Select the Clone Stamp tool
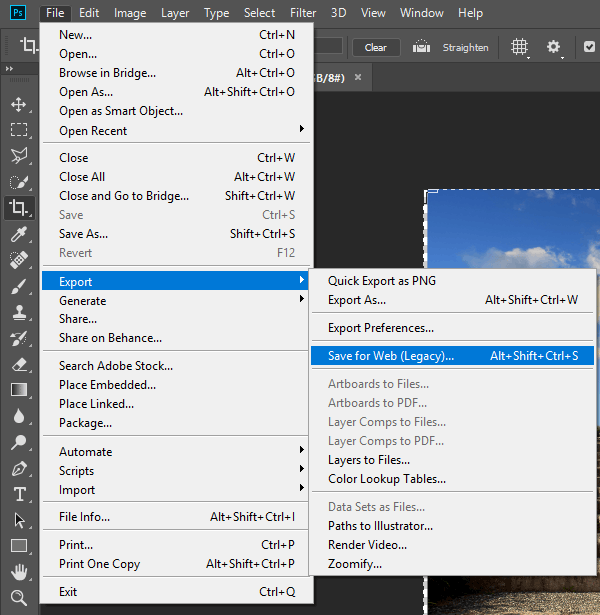Screen dimensions: 600x615 point(18,313)
